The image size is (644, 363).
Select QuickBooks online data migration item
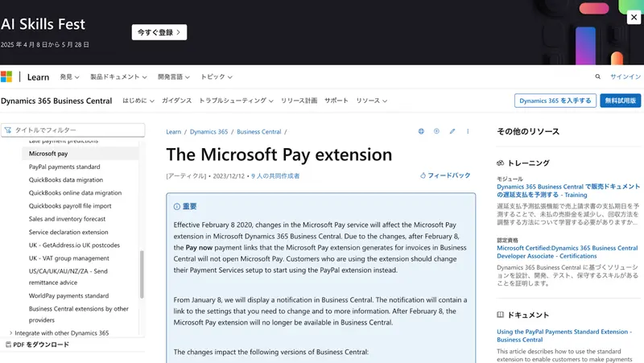(75, 192)
